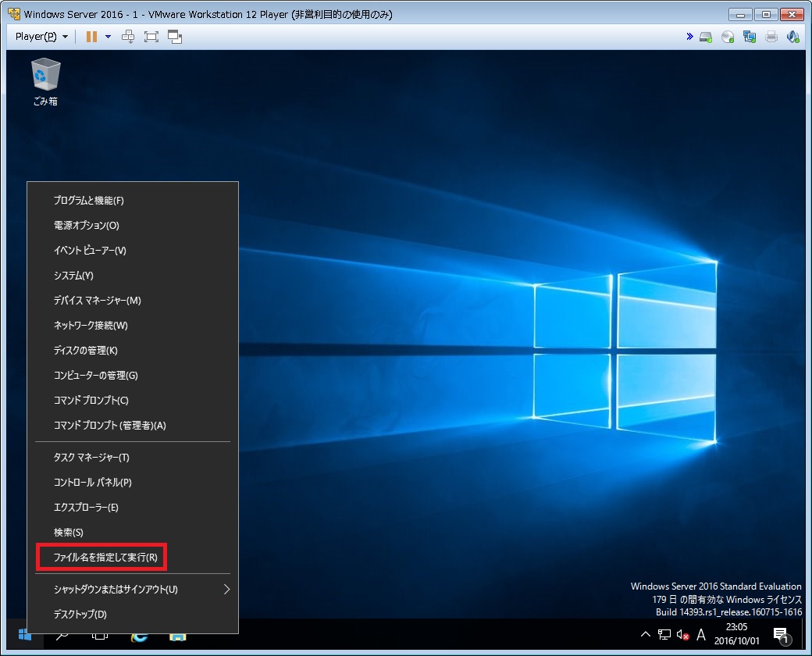Pause the virtual machine with pause icon
Image resolution: width=812 pixels, height=656 pixels.
point(91,36)
